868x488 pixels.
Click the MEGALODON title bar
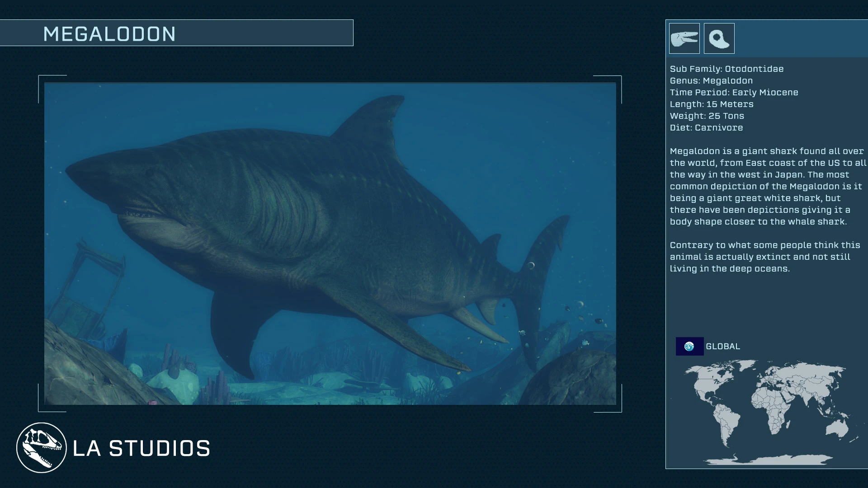pyautogui.click(x=176, y=33)
